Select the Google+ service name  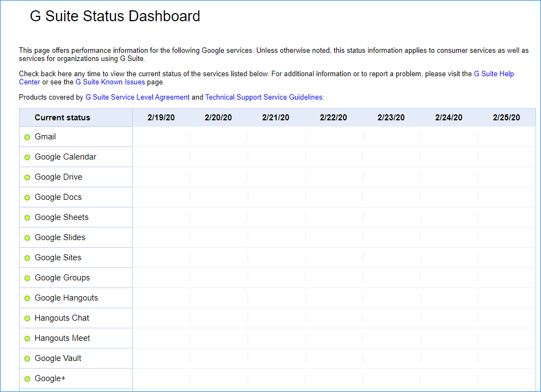tap(50, 378)
